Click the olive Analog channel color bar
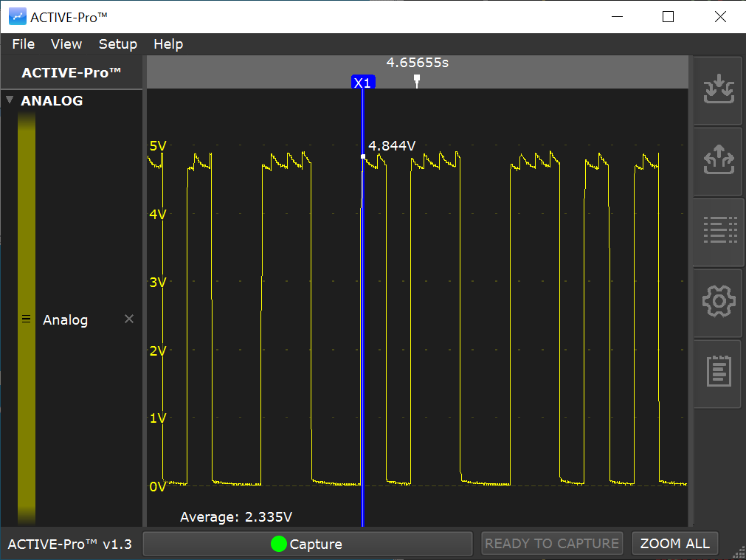Screen dimensions: 746x560 tap(27, 319)
